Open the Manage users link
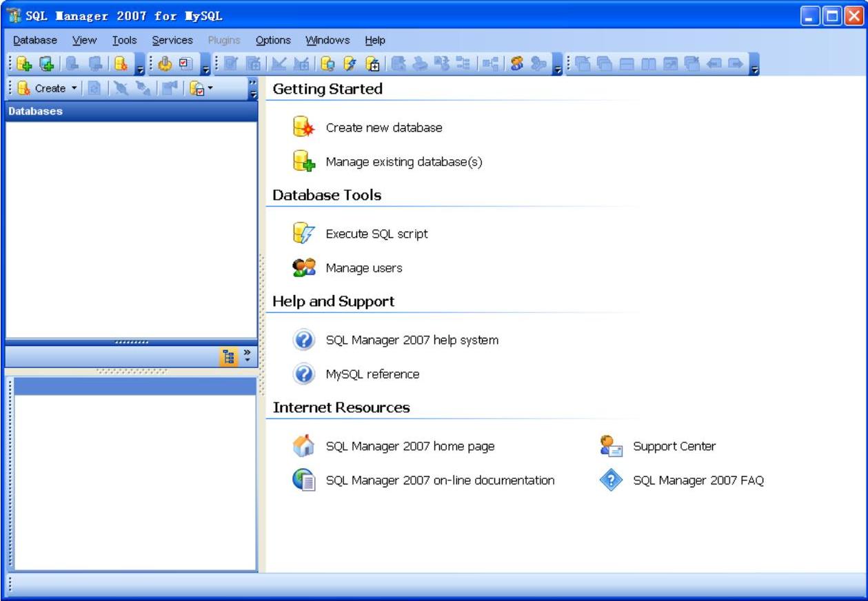 [x=364, y=268]
